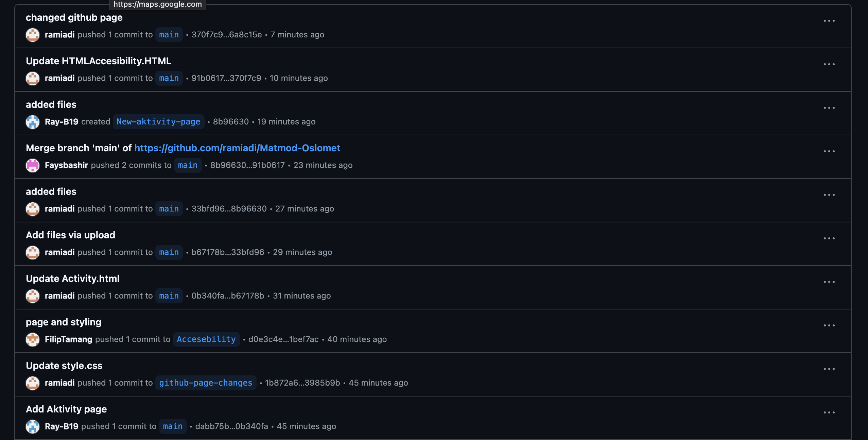Open the New-aktivity-page branch label
Image resolution: width=868 pixels, height=440 pixels.
click(x=158, y=122)
